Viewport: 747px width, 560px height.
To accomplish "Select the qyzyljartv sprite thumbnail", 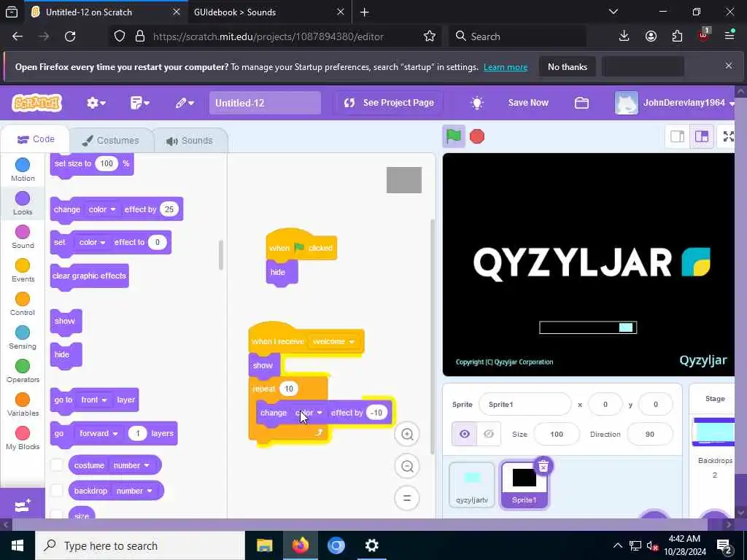I will click(x=472, y=485).
